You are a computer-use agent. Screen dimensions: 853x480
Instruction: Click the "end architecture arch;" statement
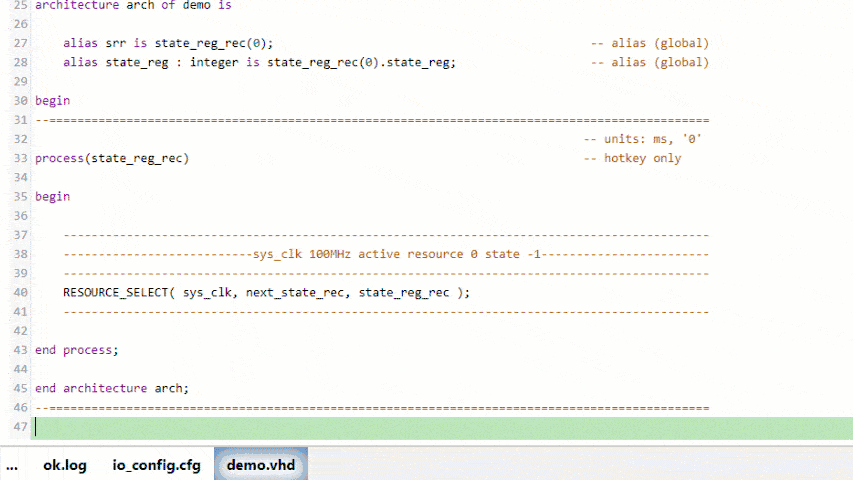(x=111, y=388)
